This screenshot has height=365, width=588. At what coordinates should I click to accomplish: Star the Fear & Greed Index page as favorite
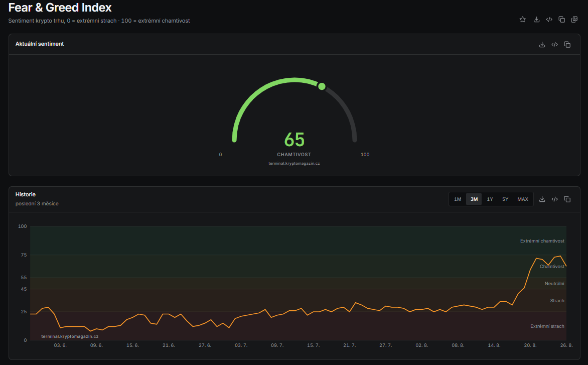(x=522, y=20)
